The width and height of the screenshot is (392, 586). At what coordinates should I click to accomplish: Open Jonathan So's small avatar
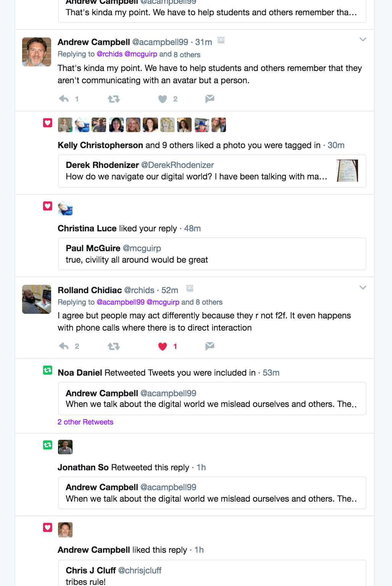click(x=65, y=447)
